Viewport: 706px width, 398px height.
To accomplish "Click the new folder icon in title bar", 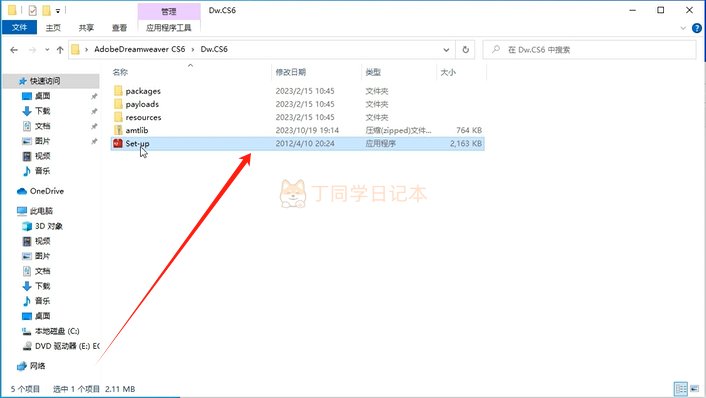I will (x=46, y=10).
